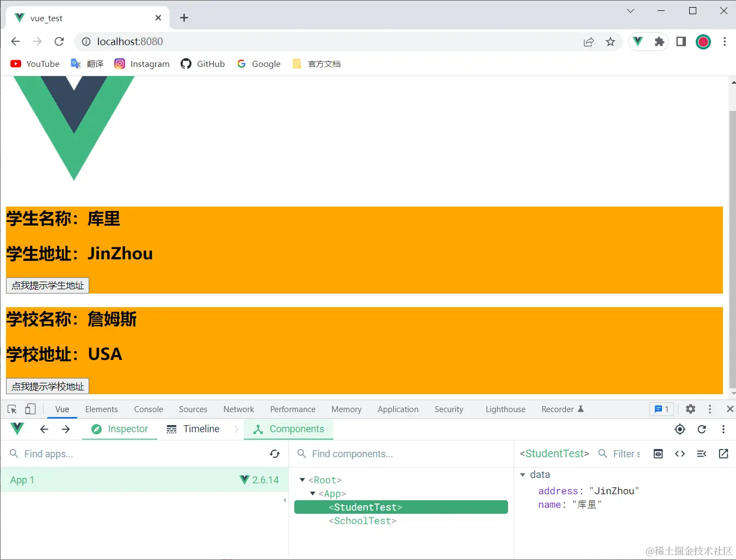Reload the localhost page
Image resolution: width=736 pixels, height=560 pixels.
[x=59, y=41]
